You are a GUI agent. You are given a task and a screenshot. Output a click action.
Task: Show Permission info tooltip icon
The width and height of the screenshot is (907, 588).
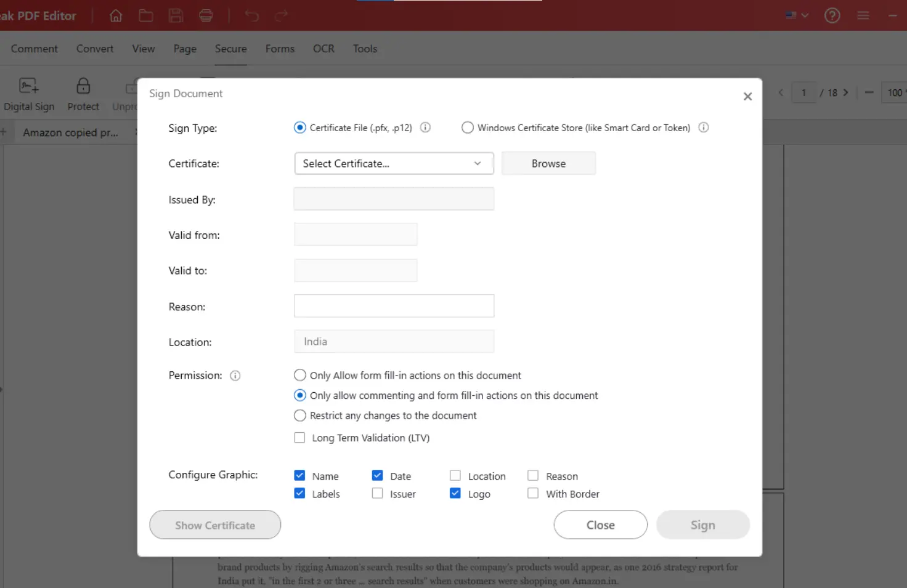(x=235, y=376)
